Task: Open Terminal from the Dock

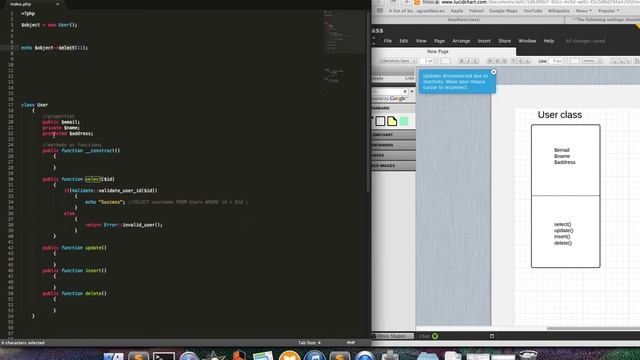Action: point(164,356)
